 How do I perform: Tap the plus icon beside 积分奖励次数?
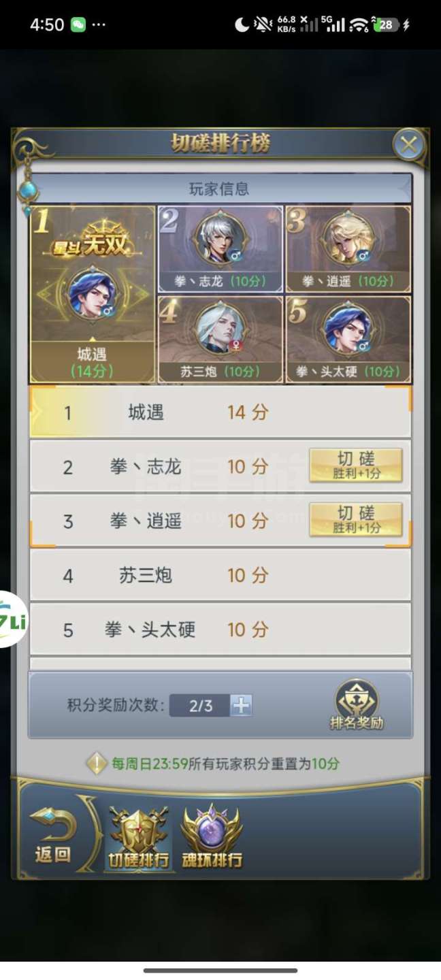point(241,706)
